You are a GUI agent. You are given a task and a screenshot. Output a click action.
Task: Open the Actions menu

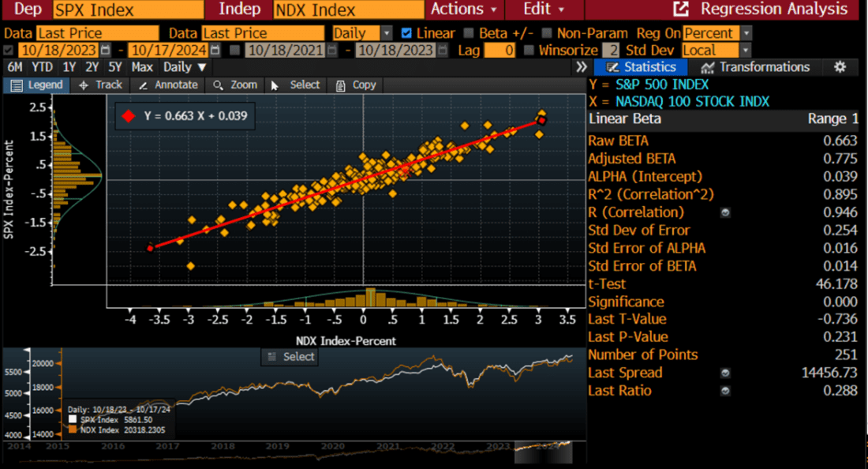tap(463, 9)
